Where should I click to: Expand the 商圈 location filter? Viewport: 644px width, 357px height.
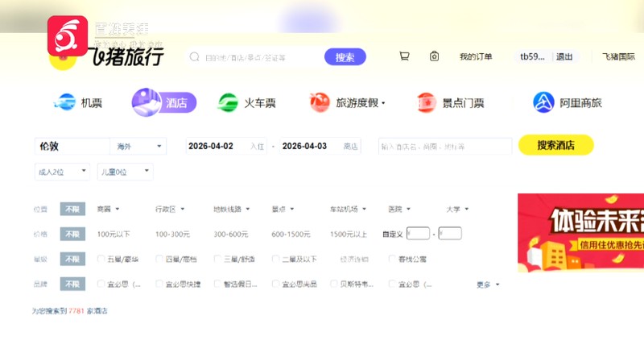pyautogui.click(x=108, y=209)
